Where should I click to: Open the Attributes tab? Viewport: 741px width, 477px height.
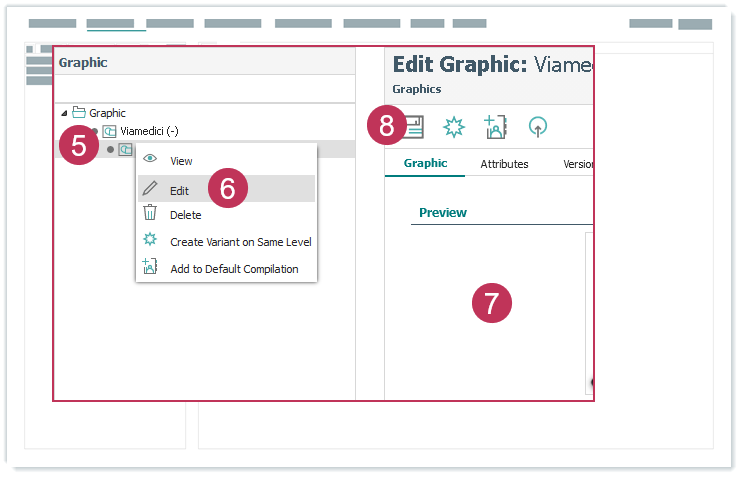pos(504,164)
